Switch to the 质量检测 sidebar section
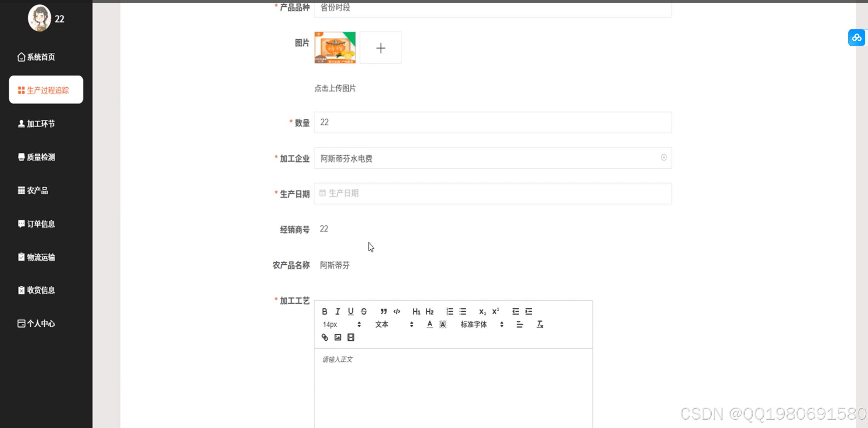The height and width of the screenshot is (428, 868). point(41,157)
